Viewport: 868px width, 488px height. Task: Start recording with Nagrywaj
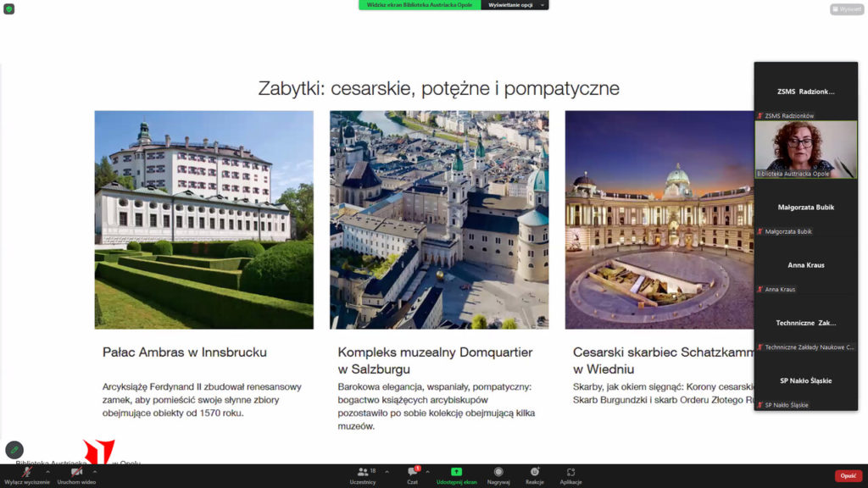(498, 475)
